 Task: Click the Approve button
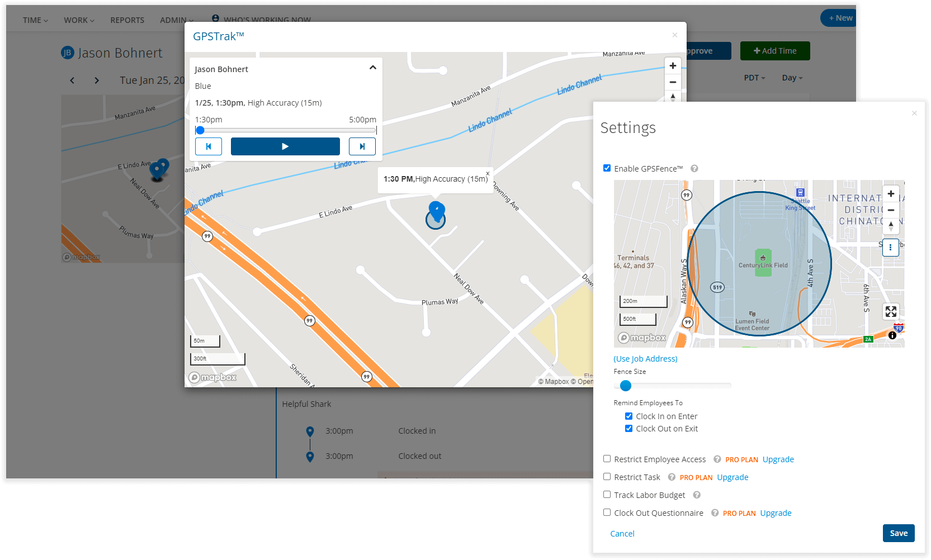pyautogui.click(x=708, y=51)
